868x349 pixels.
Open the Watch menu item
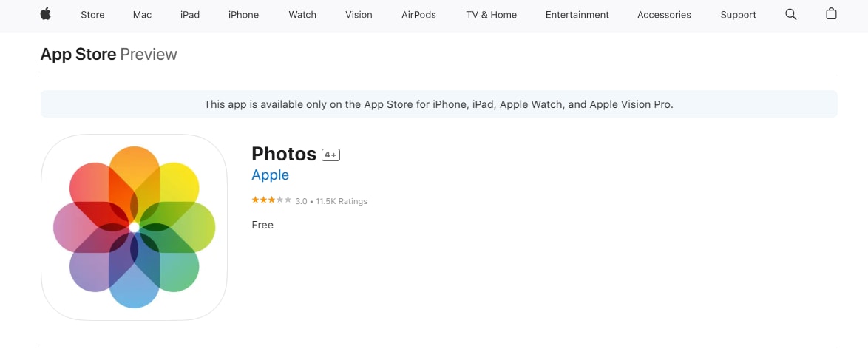(x=302, y=15)
